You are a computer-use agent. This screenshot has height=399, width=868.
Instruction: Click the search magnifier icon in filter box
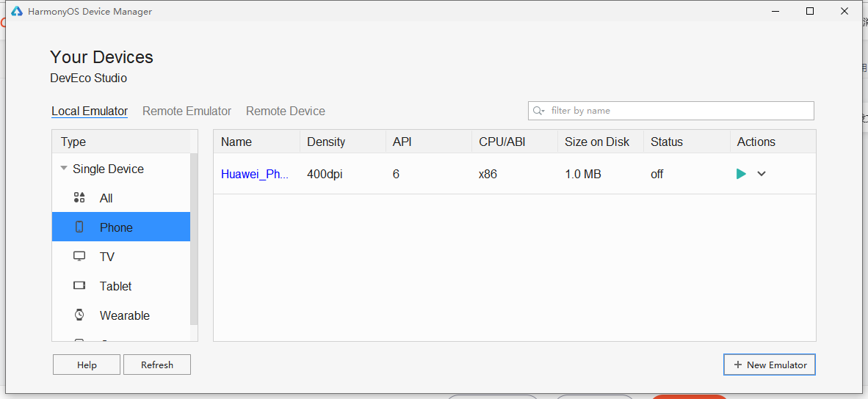537,111
